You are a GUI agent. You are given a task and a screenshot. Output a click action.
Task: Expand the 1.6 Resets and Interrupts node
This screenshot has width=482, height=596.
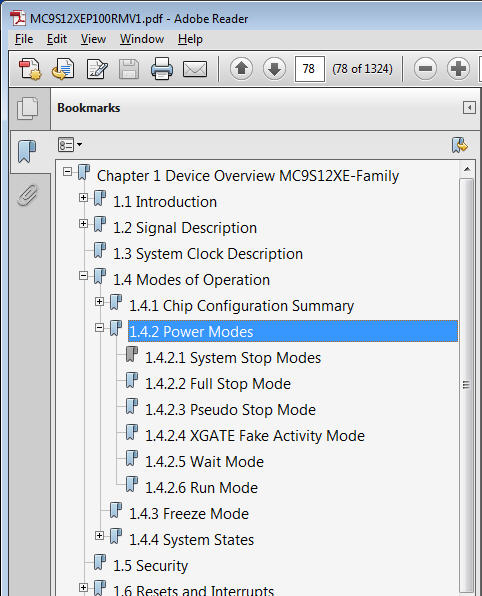tap(84, 588)
